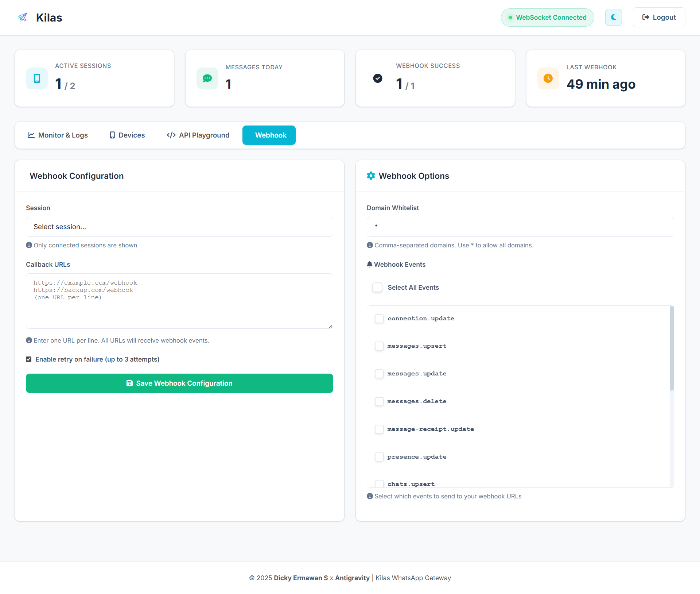Image resolution: width=700 pixels, height=594 pixels.
Task: Open the Select session dropdown
Action: tap(179, 227)
